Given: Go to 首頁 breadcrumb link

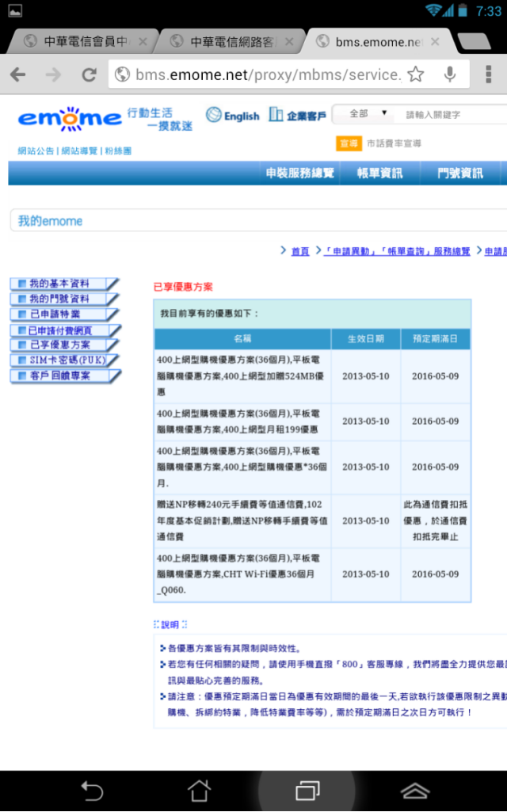Looking at the screenshot, I should pos(300,251).
